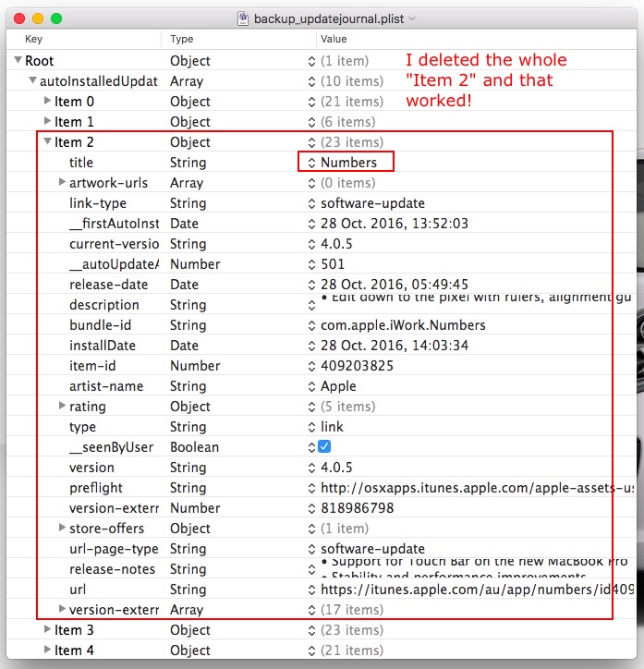
Task: Select the description key label
Action: (104, 305)
